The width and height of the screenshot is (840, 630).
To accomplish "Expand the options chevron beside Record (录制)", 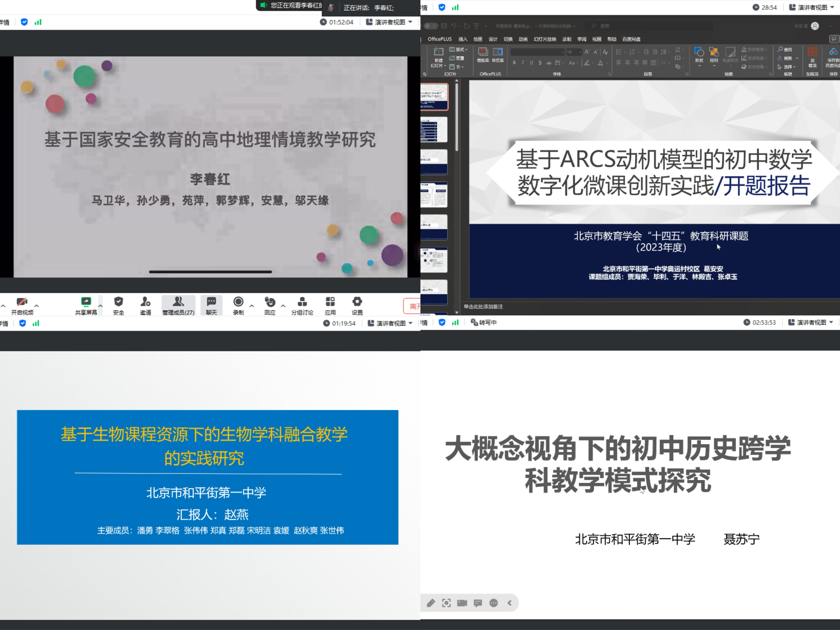I will coord(251,306).
